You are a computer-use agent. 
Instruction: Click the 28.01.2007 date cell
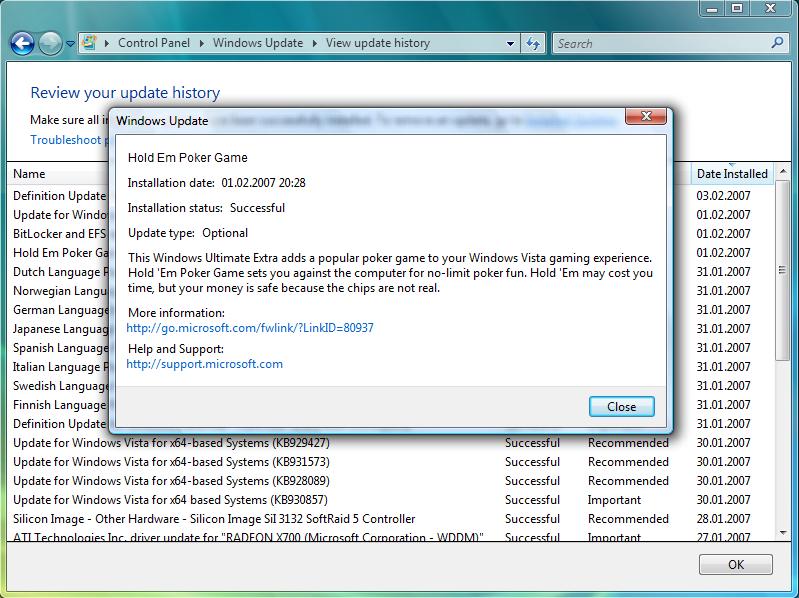click(723, 519)
